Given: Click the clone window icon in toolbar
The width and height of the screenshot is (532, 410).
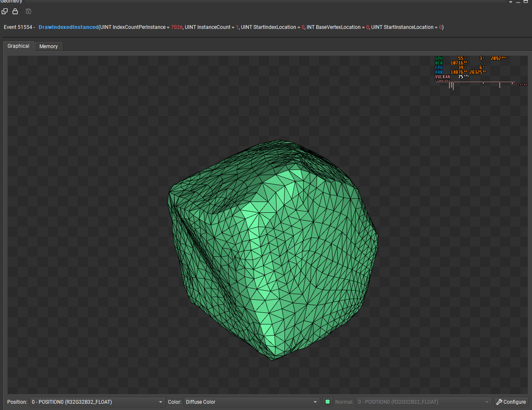Looking at the screenshot, I should 5,11.
